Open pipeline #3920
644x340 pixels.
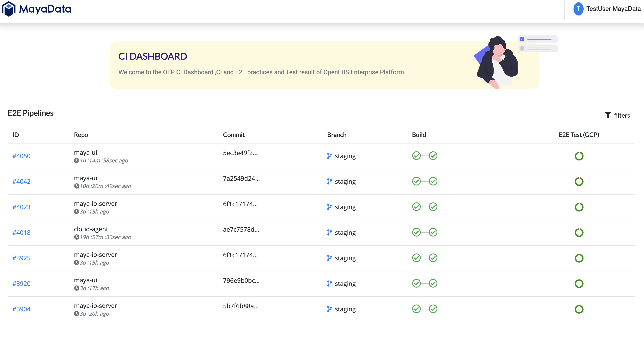click(21, 284)
